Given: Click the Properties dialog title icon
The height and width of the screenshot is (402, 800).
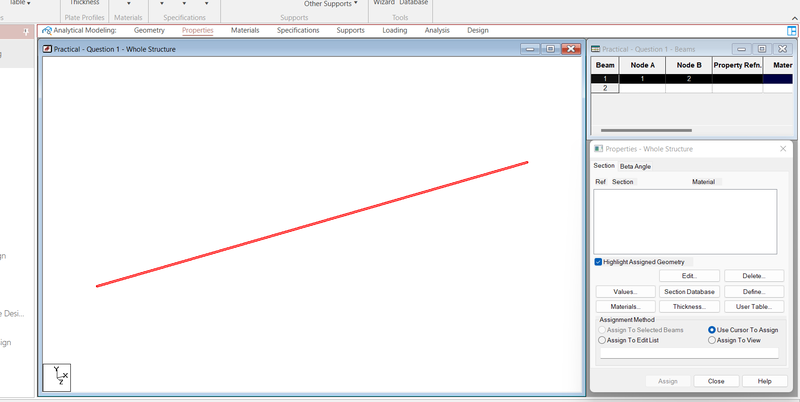Looking at the screenshot, I should (598, 148).
